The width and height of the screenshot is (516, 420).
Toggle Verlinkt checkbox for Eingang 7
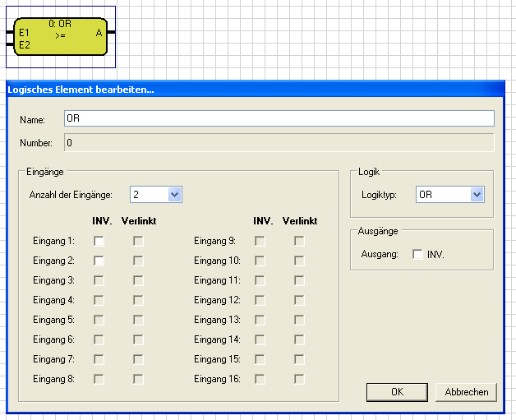click(138, 359)
